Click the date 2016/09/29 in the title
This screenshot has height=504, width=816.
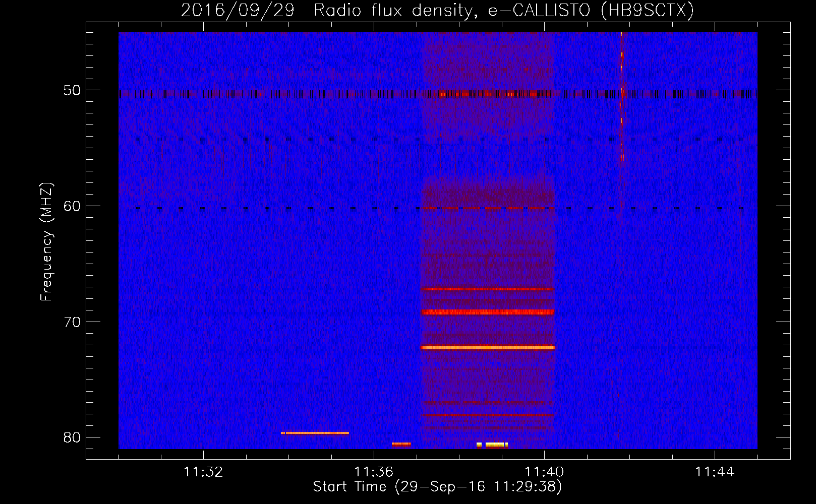(238, 10)
